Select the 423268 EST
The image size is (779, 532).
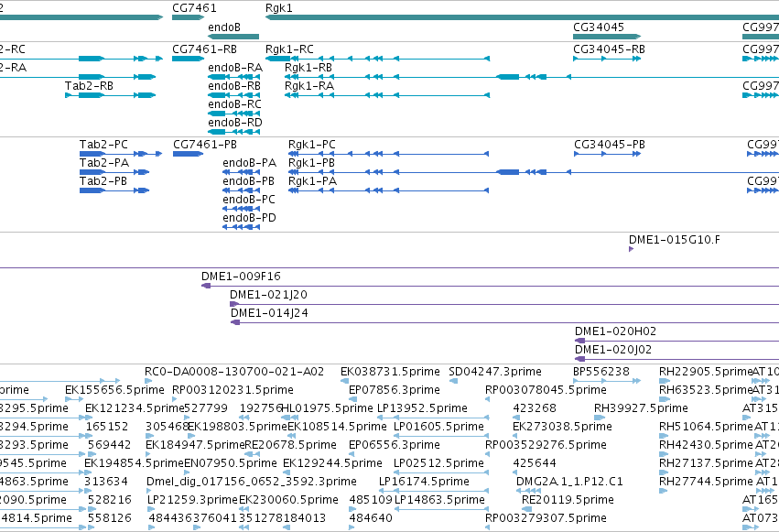tap(535, 408)
